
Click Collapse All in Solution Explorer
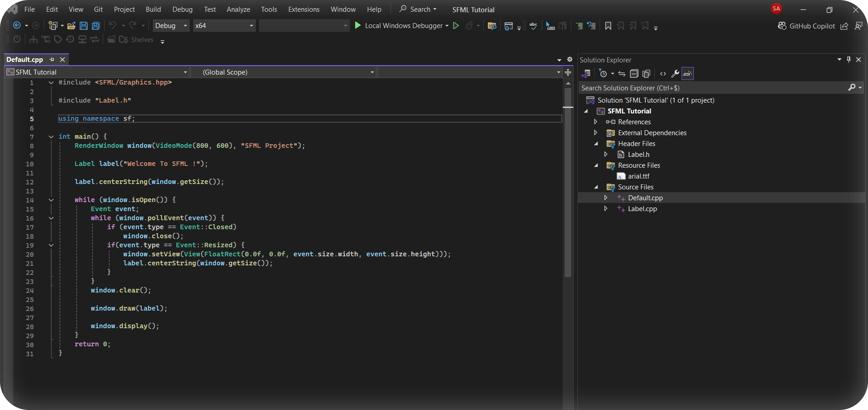[x=634, y=74]
